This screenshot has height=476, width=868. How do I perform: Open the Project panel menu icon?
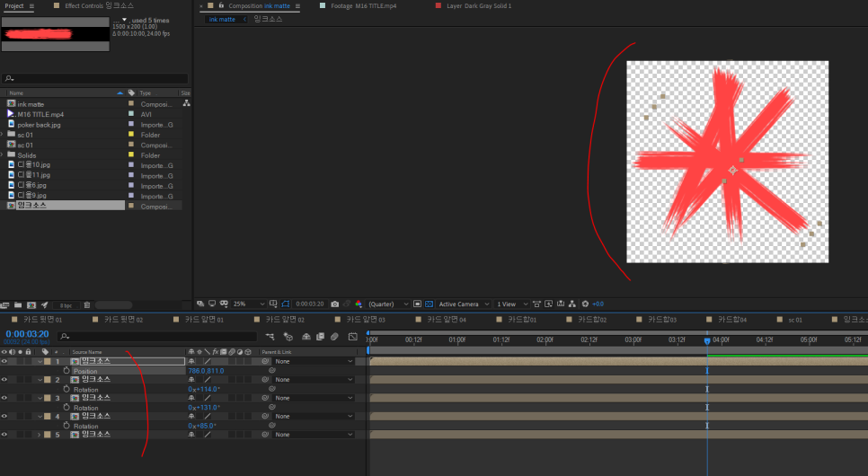pos(31,6)
